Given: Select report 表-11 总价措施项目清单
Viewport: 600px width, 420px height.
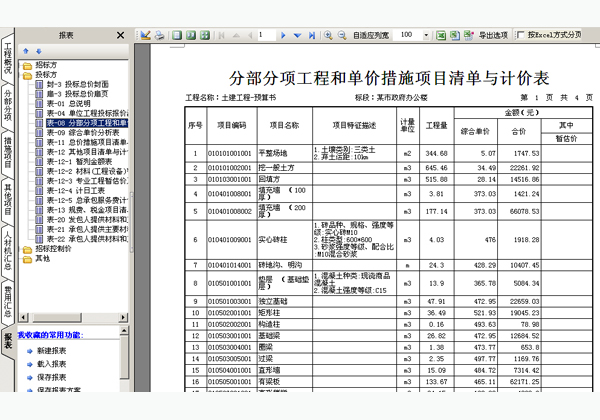Looking at the screenshot, I should 82,142.
